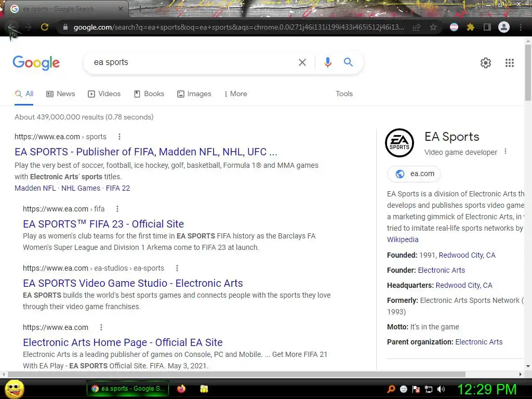
Task: Toggle the browser side panel icon
Action: 487,27
